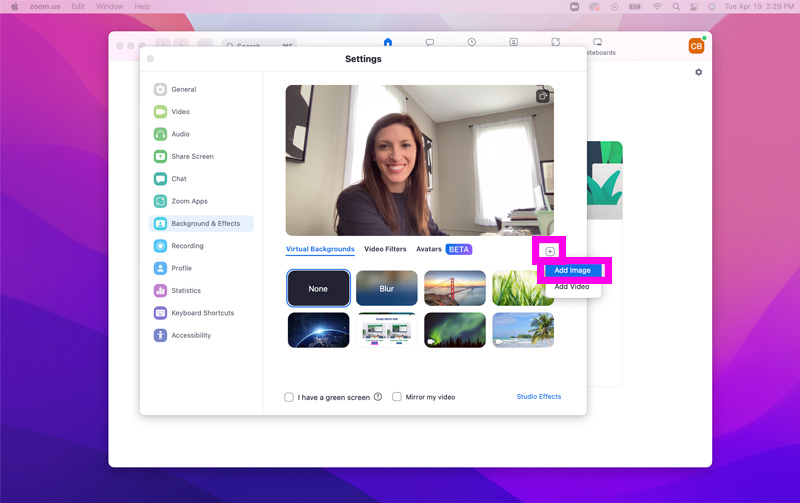Viewport: 800px width, 503px height.
Task: Close the Settings window
Action: pos(151,59)
